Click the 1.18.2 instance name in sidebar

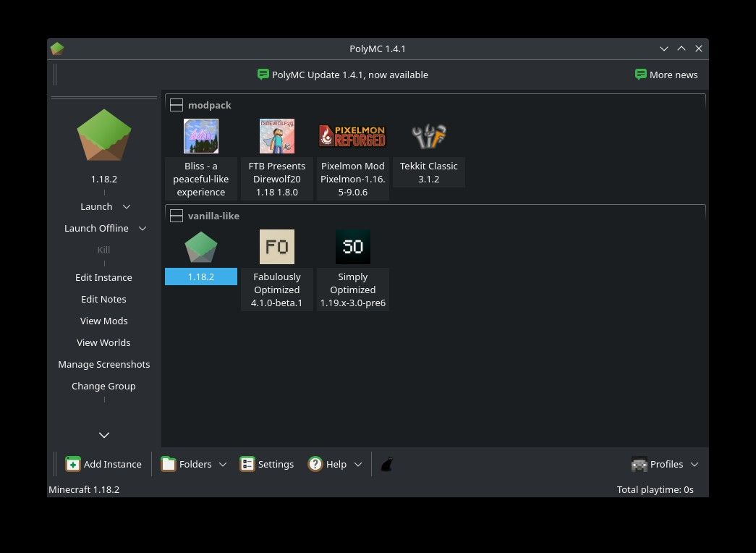104,179
